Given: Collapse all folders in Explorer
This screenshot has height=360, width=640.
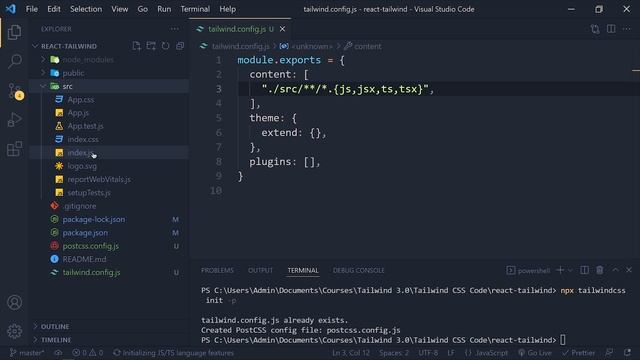Looking at the screenshot, I should coord(180,46).
